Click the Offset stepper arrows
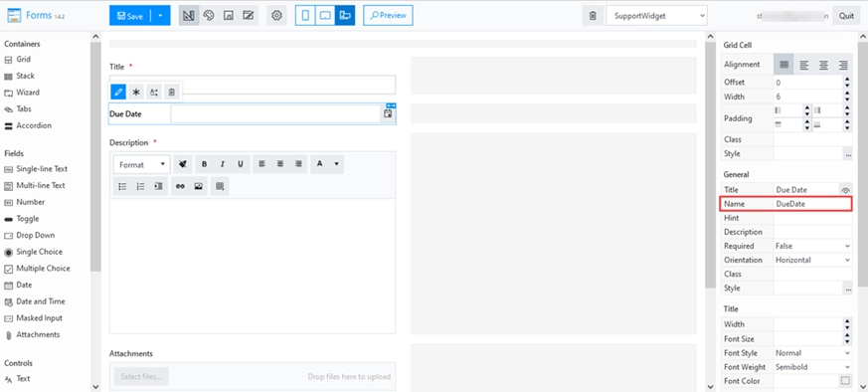 click(x=847, y=82)
